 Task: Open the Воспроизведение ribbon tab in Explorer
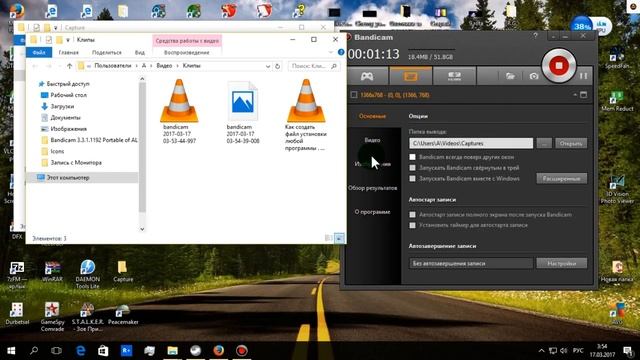[187, 53]
